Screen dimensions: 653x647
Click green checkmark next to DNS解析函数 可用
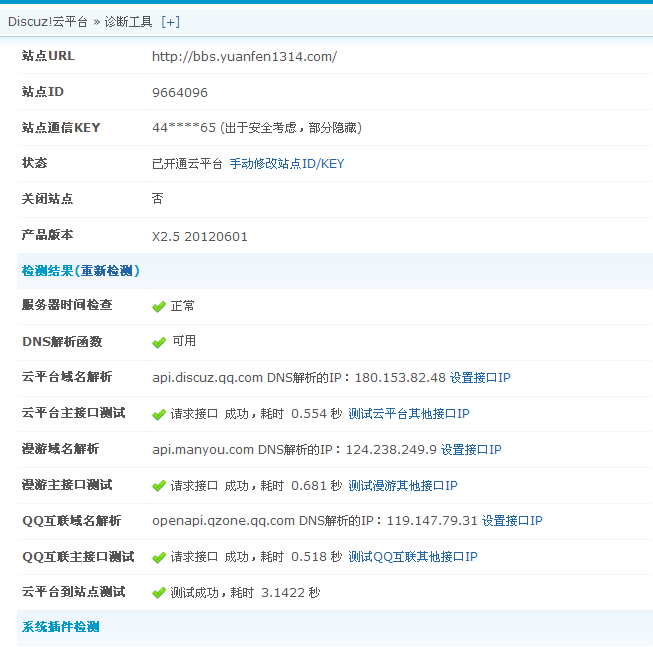[158, 342]
